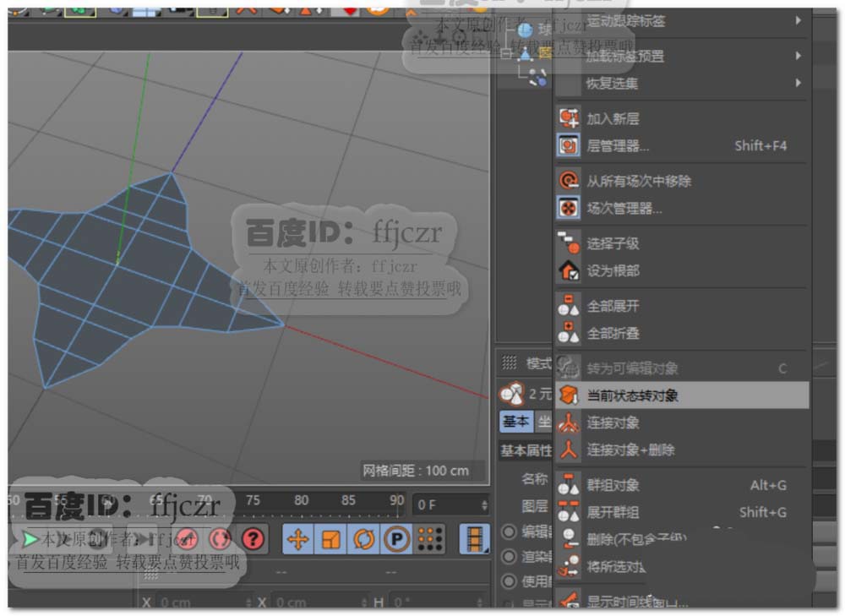Switch to the 基本 attributes tab
This screenshot has width=845, height=616.
coord(515,422)
